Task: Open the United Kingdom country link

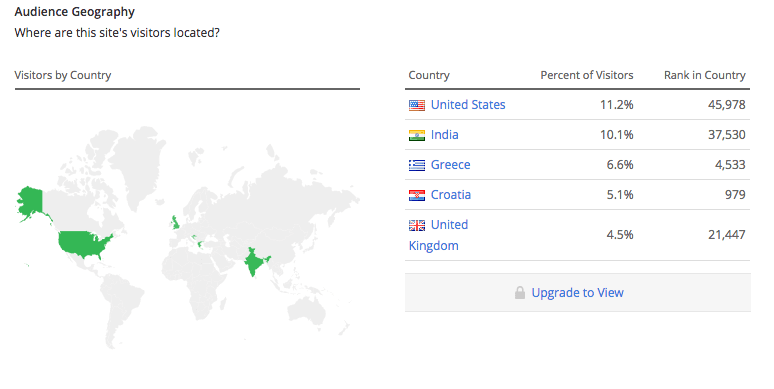Action: pos(438,235)
